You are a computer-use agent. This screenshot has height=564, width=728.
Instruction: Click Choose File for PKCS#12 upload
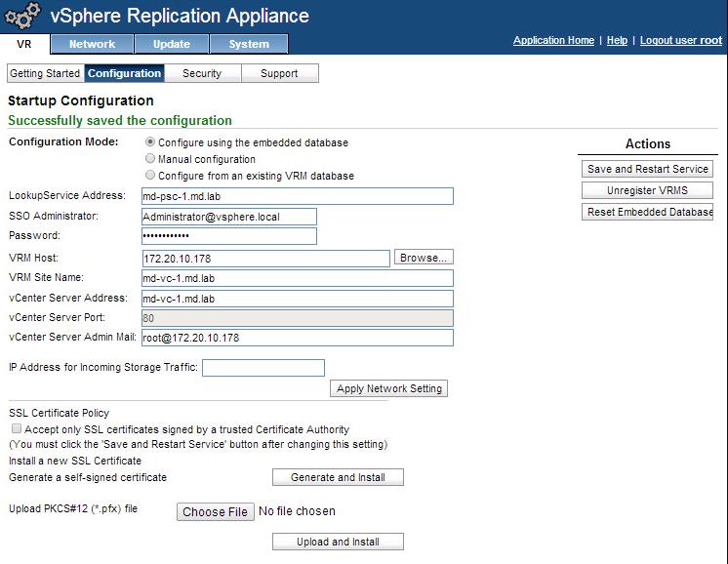click(216, 511)
